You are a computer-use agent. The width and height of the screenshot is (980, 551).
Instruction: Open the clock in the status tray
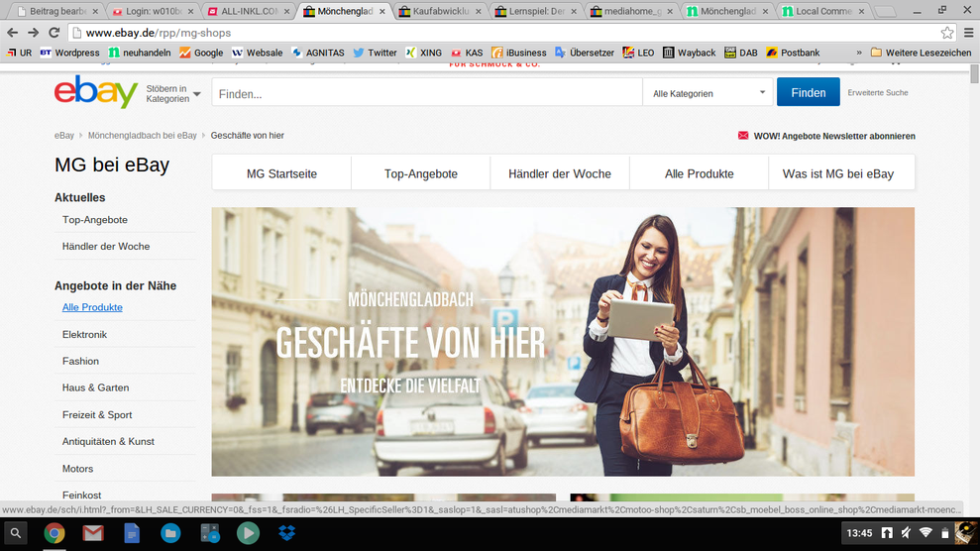pyautogui.click(x=859, y=533)
